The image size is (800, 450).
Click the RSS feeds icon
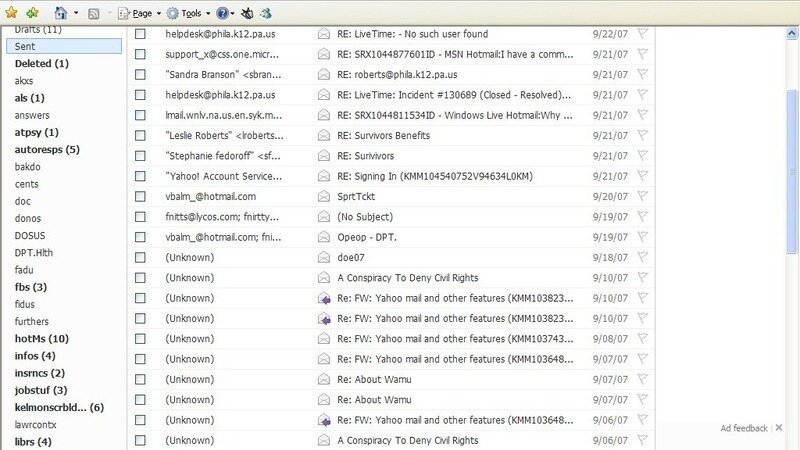[x=93, y=13]
